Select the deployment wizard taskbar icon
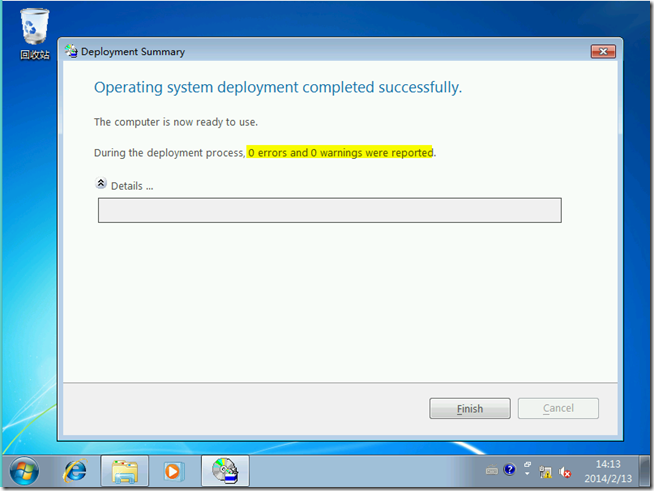654x491 pixels. pyautogui.click(x=225, y=471)
